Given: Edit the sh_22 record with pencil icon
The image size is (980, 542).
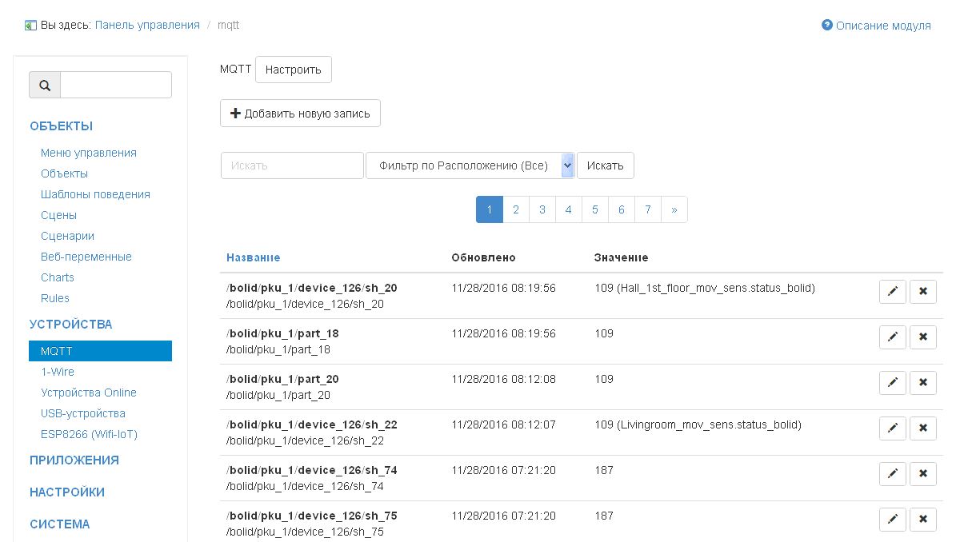Looking at the screenshot, I should point(892,428).
